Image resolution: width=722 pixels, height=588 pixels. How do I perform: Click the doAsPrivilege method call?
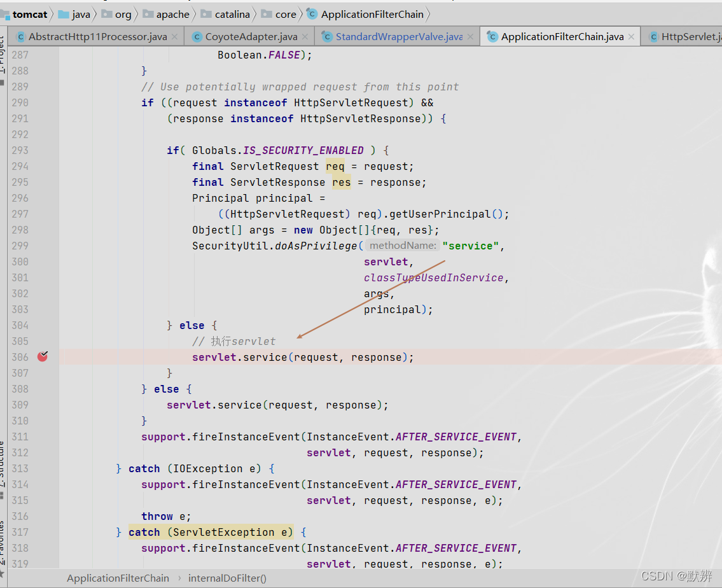pos(316,246)
